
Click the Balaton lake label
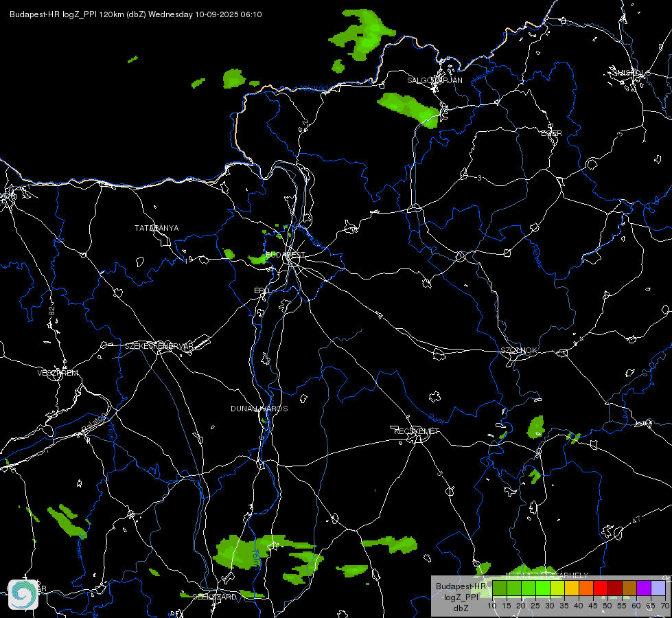[x=94, y=424]
